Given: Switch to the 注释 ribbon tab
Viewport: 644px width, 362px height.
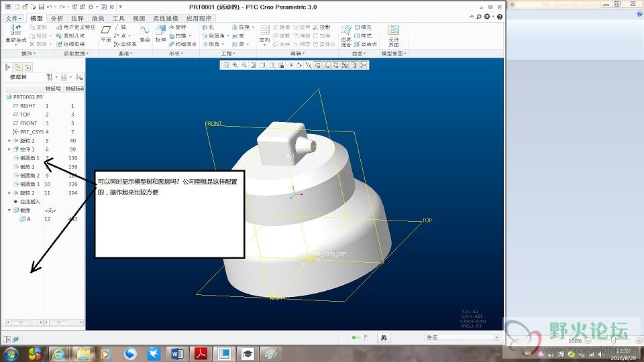Looking at the screenshot, I should click(77, 19).
